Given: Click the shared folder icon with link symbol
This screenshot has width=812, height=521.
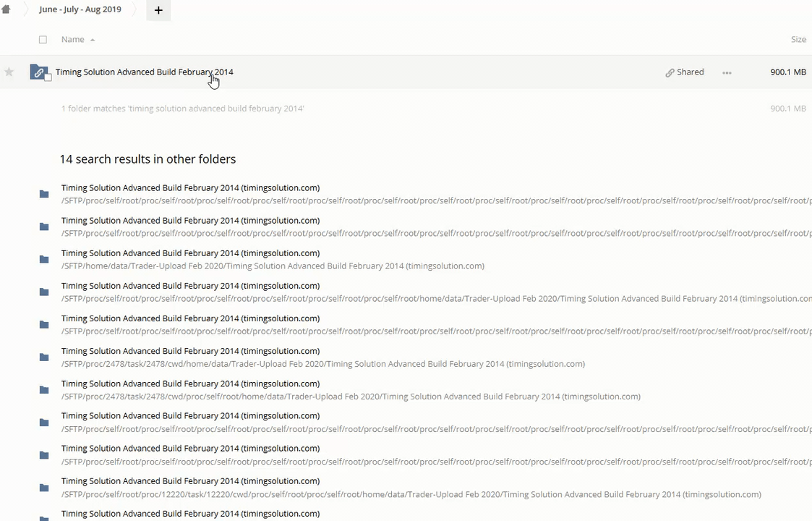Looking at the screenshot, I should [38, 72].
